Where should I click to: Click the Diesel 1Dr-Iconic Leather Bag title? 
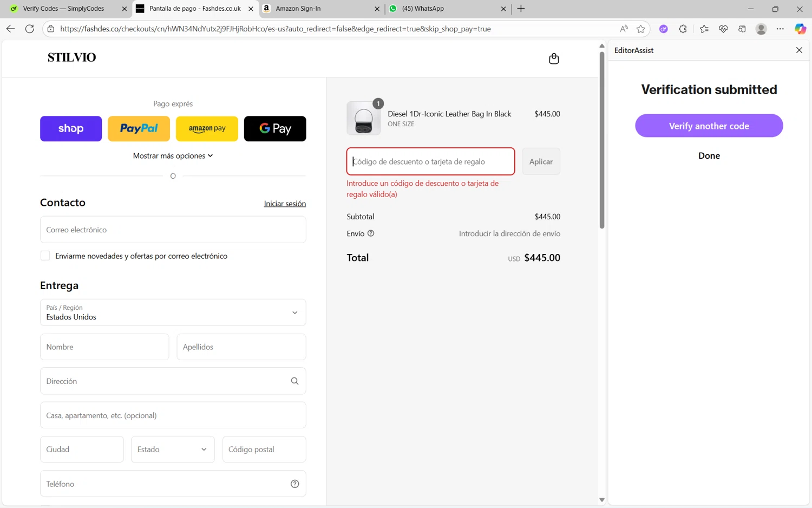point(449,114)
